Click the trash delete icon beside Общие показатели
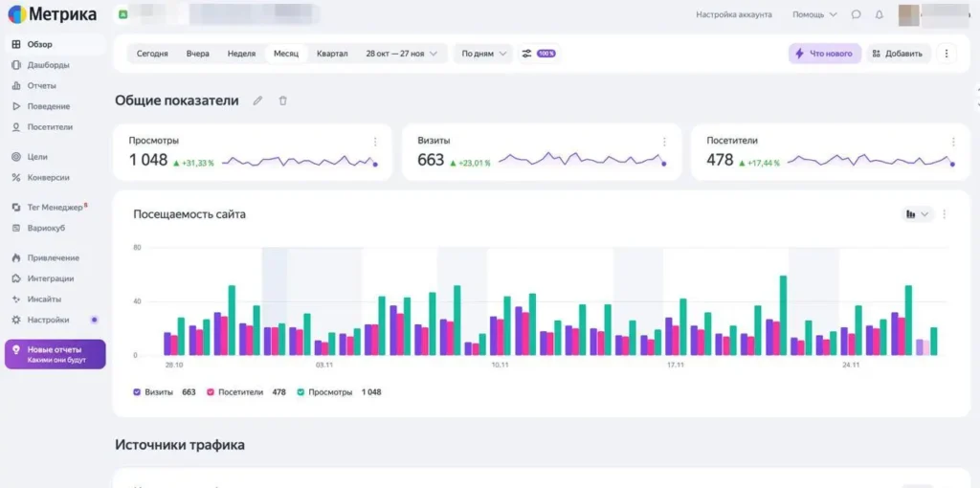This screenshot has width=980, height=488. 282,100
